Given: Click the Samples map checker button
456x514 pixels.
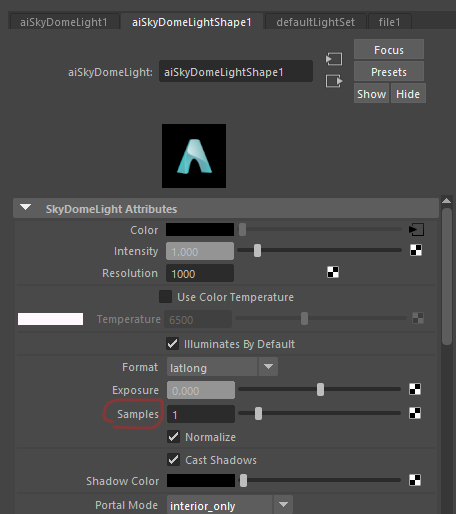Looking at the screenshot, I should pyautogui.click(x=415, y=413).
